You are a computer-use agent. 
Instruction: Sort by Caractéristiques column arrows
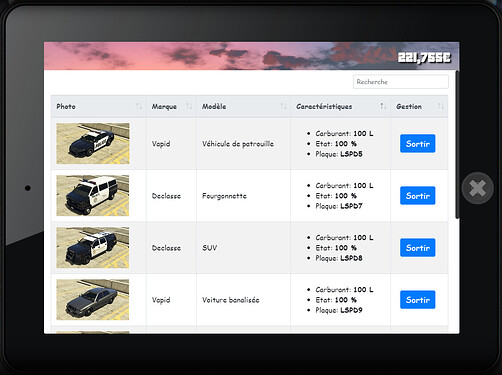tap(383, 106)
